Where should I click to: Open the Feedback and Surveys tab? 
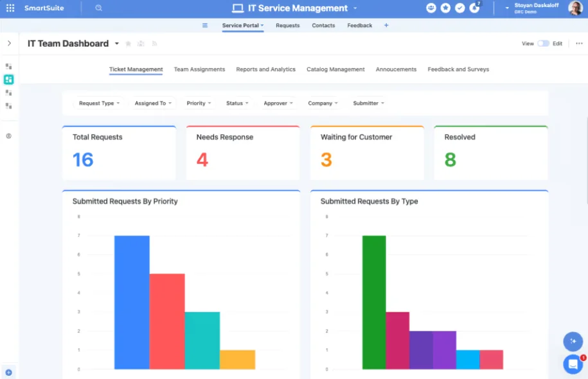coord(458,69)
